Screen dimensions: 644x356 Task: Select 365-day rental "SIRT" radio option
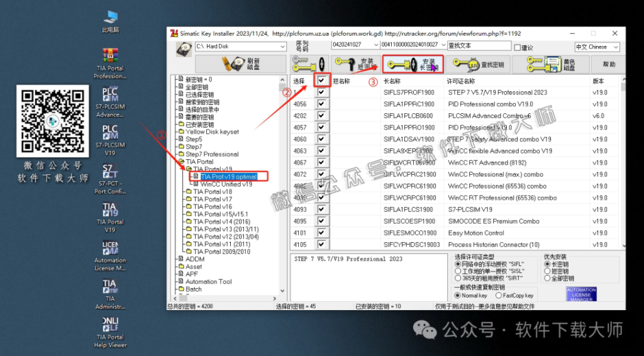[458, 278]
